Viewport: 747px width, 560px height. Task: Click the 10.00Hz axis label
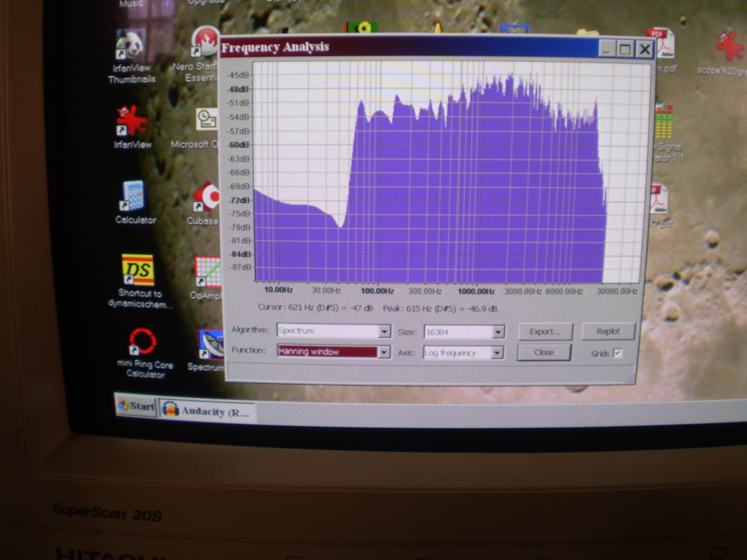(x=278, y=290)
